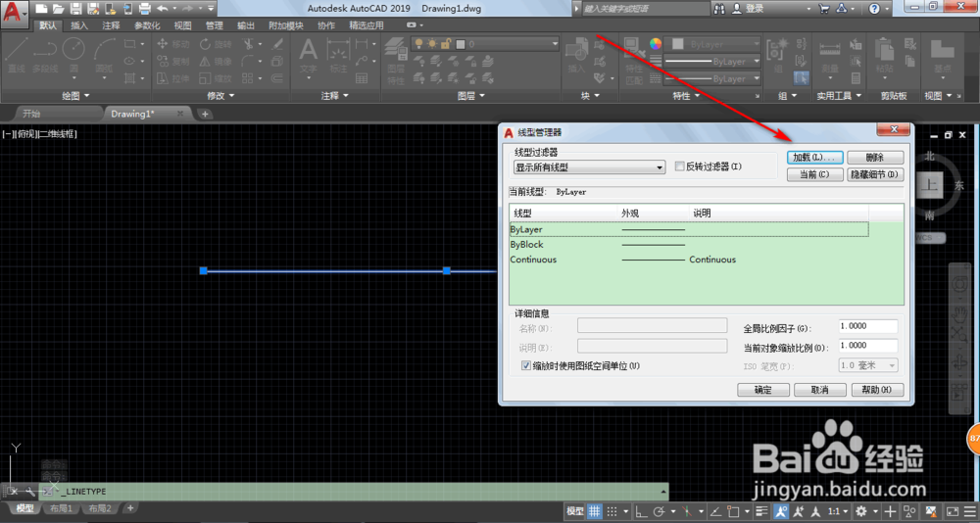
Task: Click the Autodesk App Store cart icon
Action: (x=825, y=9)
